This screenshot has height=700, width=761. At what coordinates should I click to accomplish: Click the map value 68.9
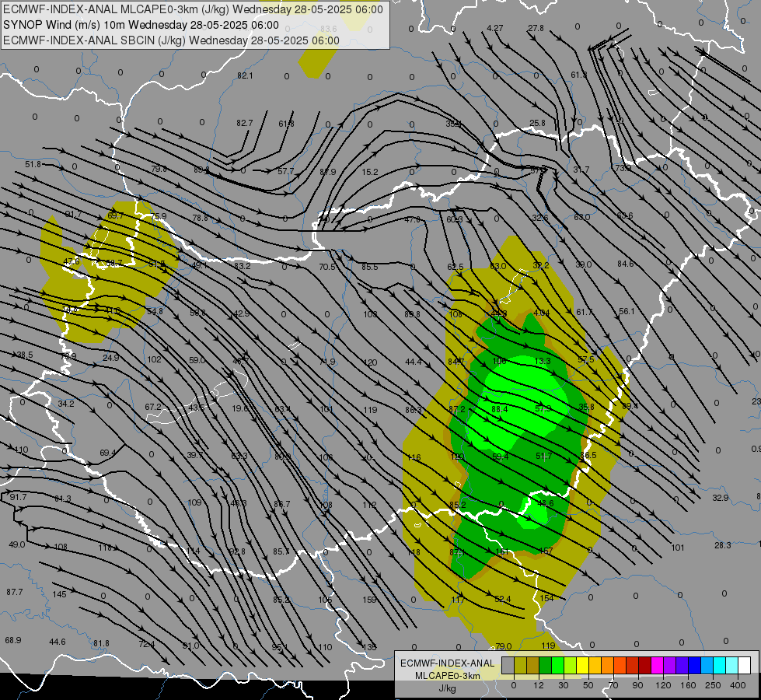[x=13, y=640]
